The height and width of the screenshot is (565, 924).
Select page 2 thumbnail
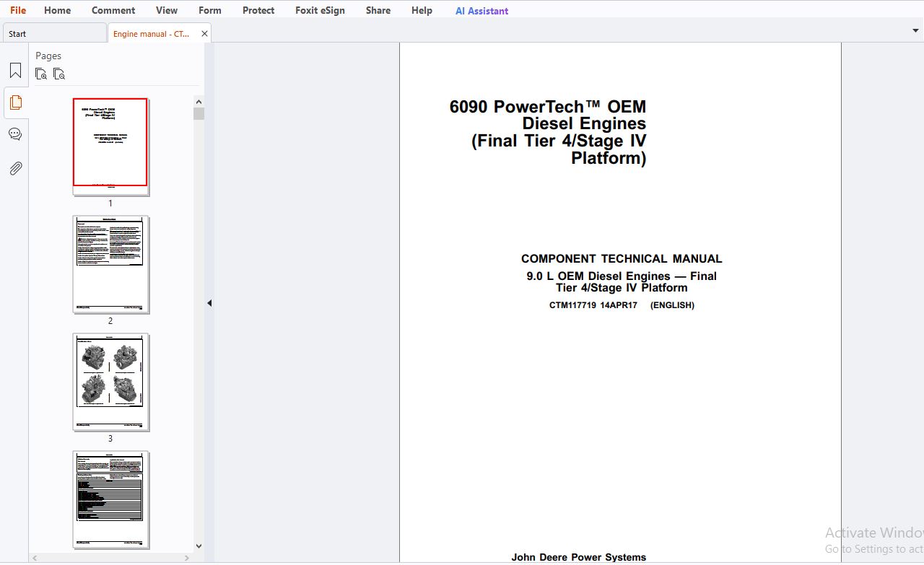pyautogui.click(x=110, y=264)
